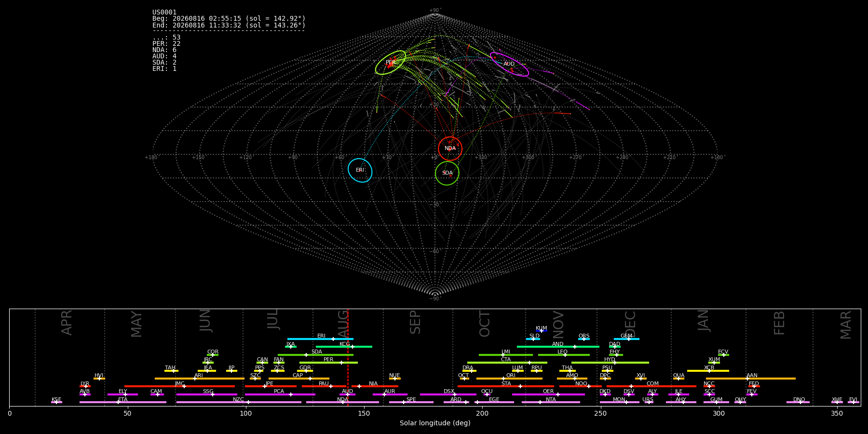The image size is (868, 434).
Task: Select the green SDA radiant circle
Action: [x=447, y=173]
